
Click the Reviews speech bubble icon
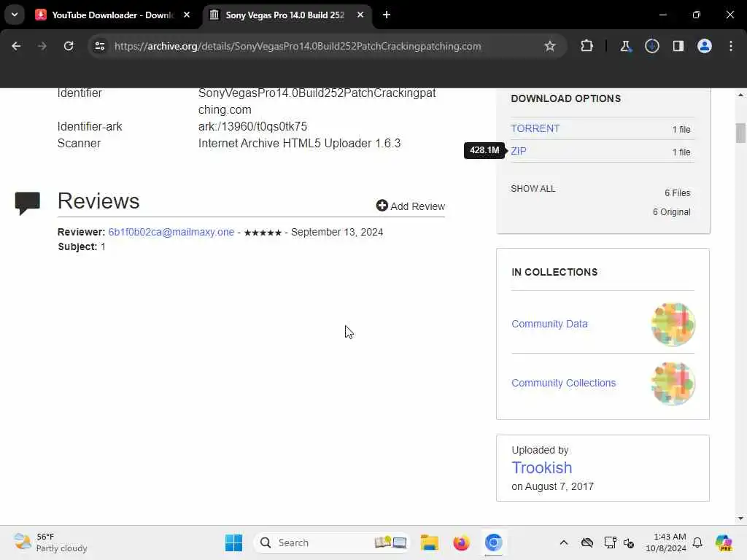tap(28, 203)
